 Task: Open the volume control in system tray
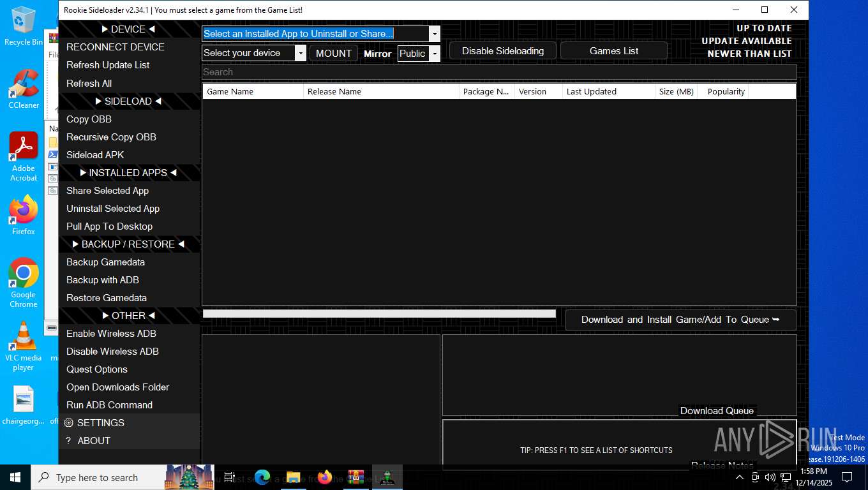[x=770, y=477]
